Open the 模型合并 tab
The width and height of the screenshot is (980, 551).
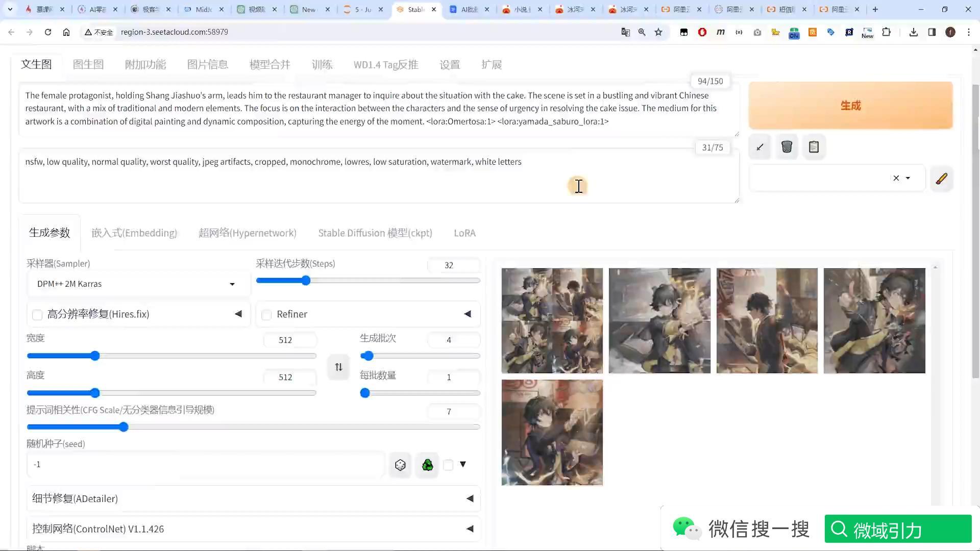tap(270, 65)
